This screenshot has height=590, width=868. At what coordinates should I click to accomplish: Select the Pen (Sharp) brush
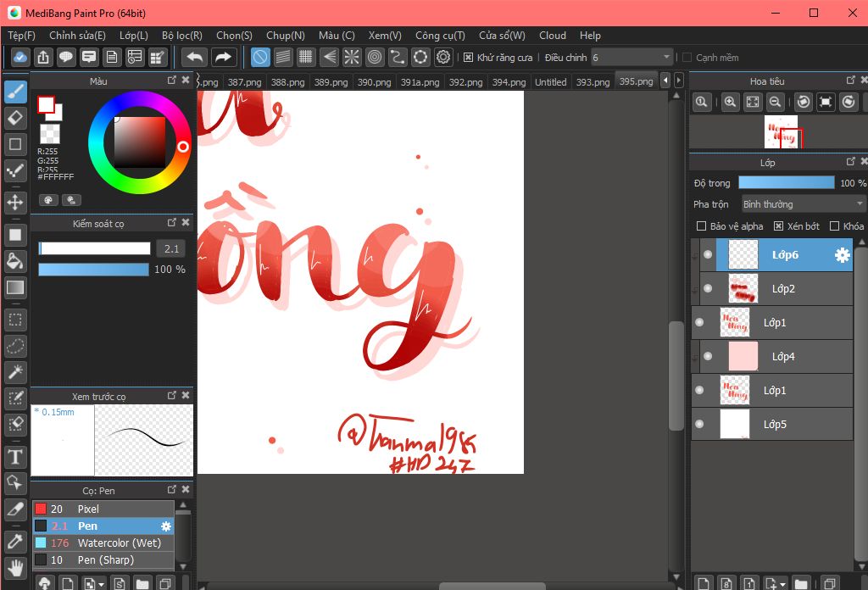[x=103, y=560]
